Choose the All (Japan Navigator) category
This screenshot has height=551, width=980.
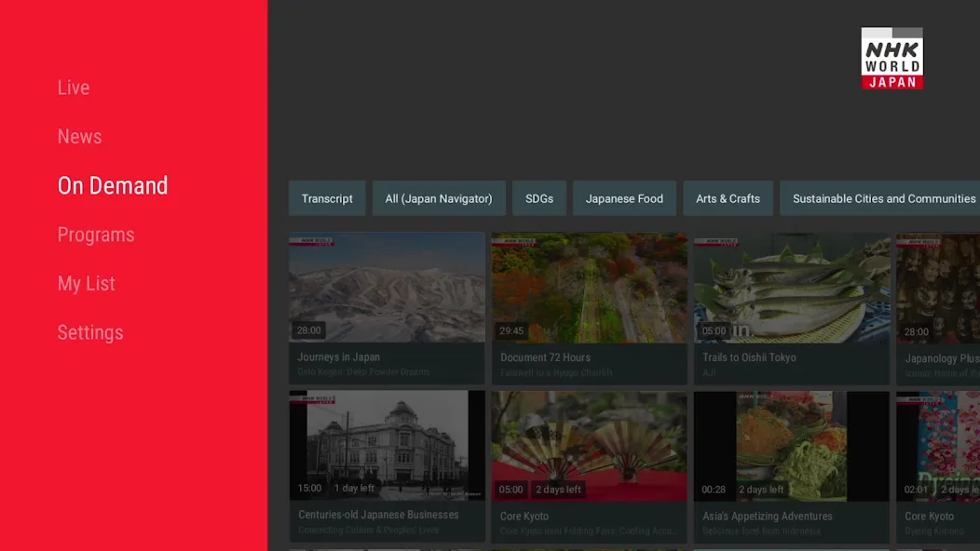coord(439,198)
